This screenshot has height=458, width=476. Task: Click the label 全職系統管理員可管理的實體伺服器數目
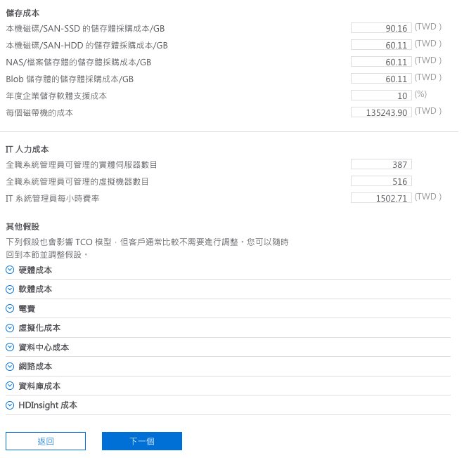click(82, 164)
